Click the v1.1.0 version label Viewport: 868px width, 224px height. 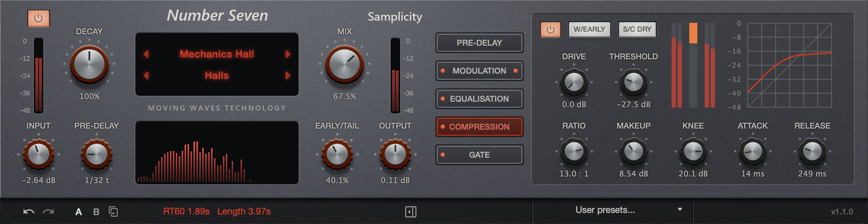tap(842, 212)
